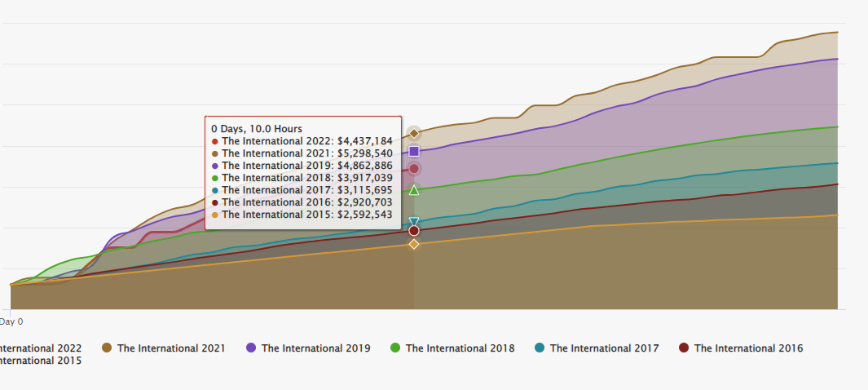The image size is (868, 390).
Task: Click tooltip row 'The International 2019: $4,862,886'
Action: coord(302,165)
